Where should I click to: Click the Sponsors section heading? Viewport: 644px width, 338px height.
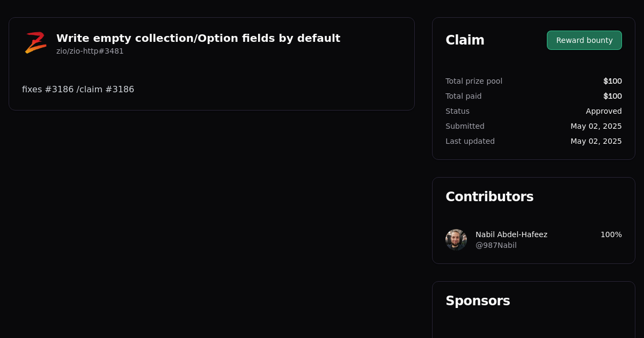click(478, 301)
